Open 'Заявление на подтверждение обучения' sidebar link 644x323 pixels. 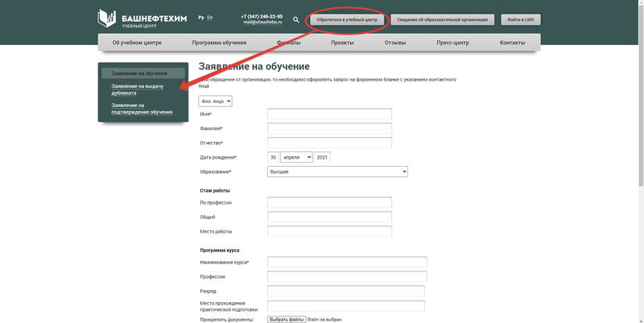[142, 108]
